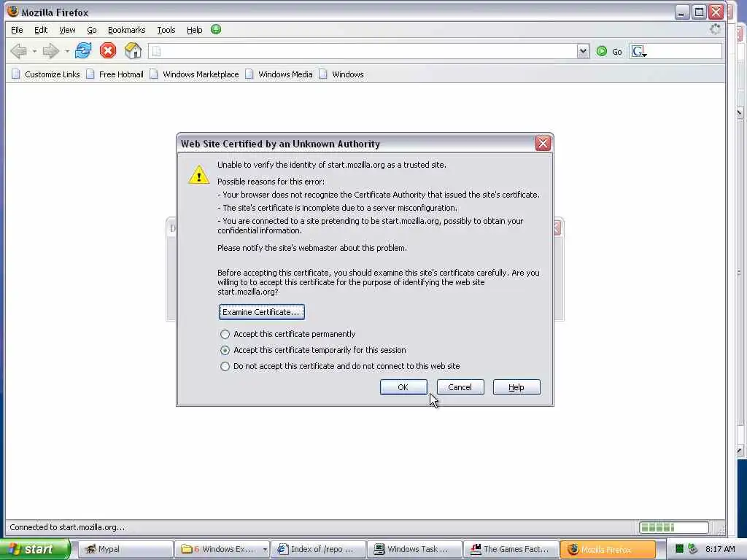Click the green Go arrow icon
This screenshot has width=747, height=560.
point(602,51)
